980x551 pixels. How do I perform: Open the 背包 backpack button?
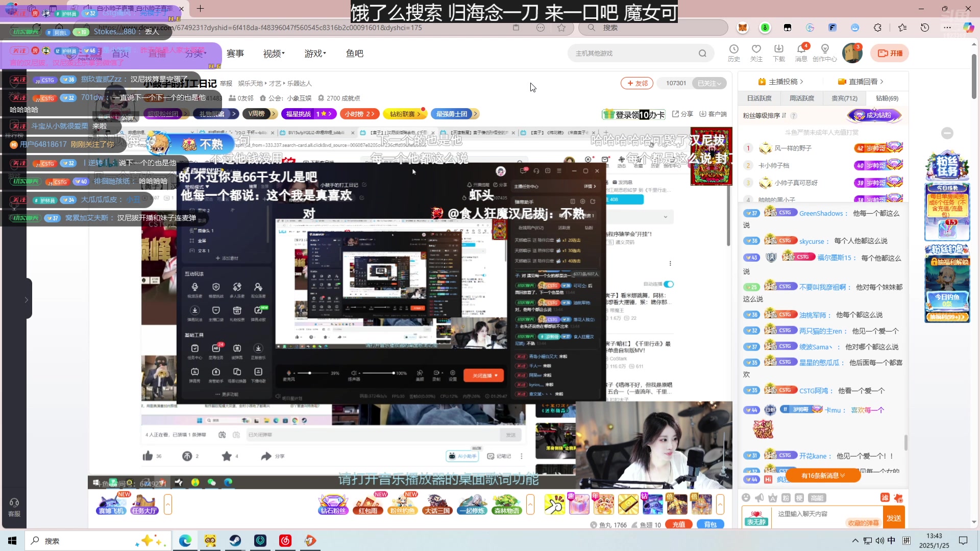coord(710,524)
